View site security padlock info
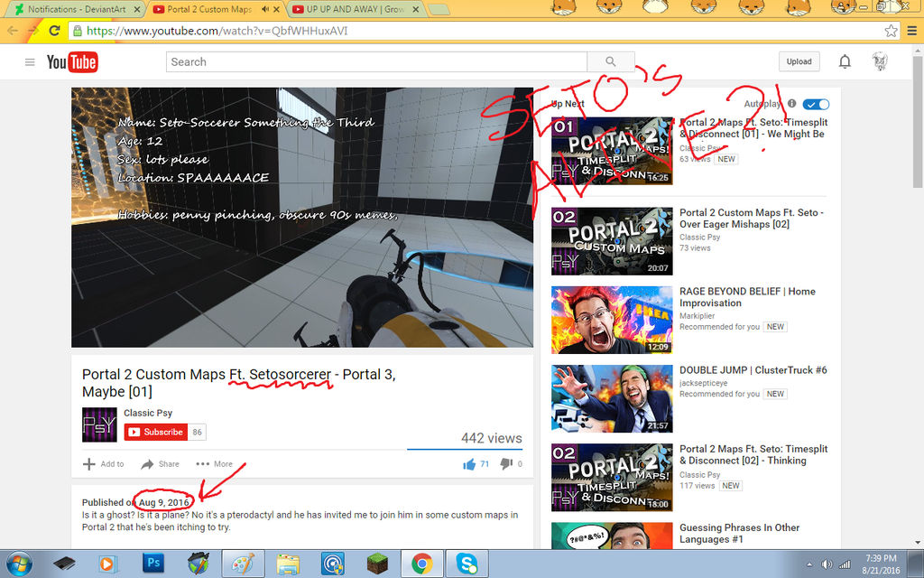Viewport: 924px width, 578px height. (x=78, y=31)
